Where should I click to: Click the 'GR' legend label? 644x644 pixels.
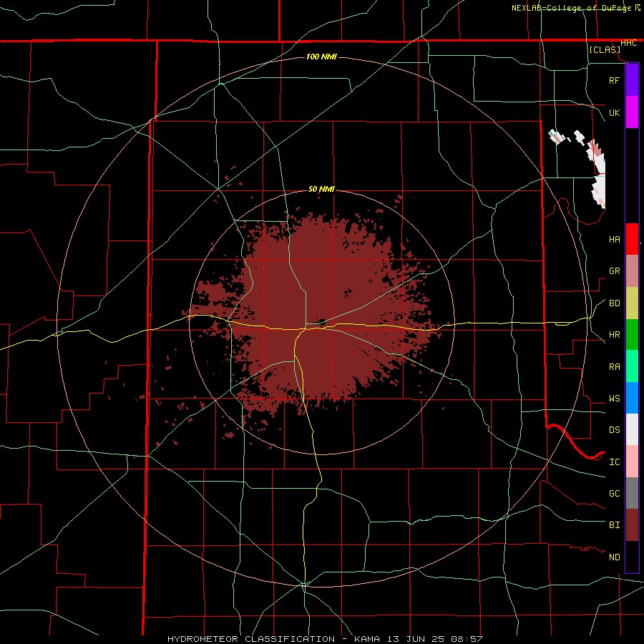pyautogui.click(x=614, y=271)
